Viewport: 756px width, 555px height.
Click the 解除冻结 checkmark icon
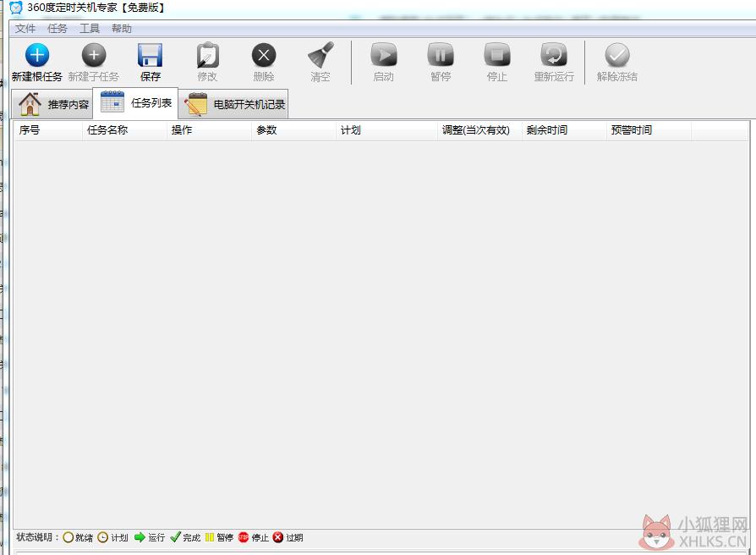coord(617,55)
